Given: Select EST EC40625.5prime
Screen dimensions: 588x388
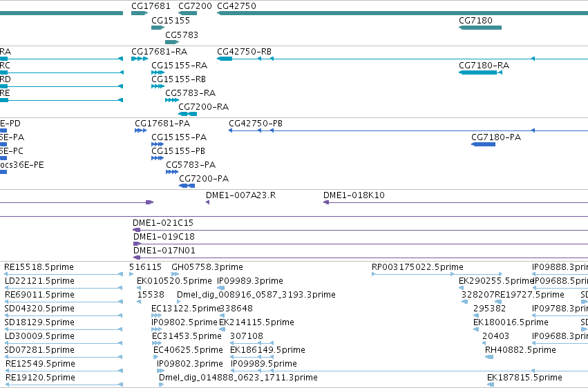Looking at the screenshot, I should [188, 350].
